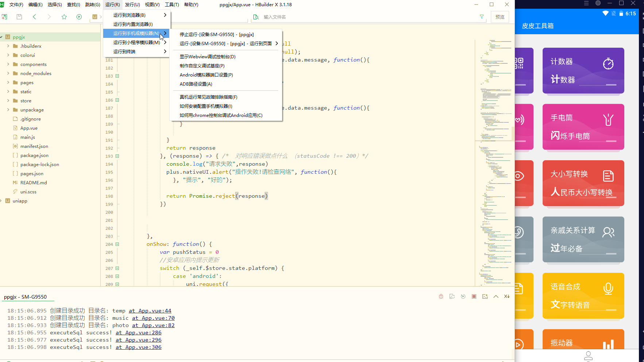Click the new file toolbar icon
The height and width of the screenshot is (362, 644).
(x=4, y=17)
